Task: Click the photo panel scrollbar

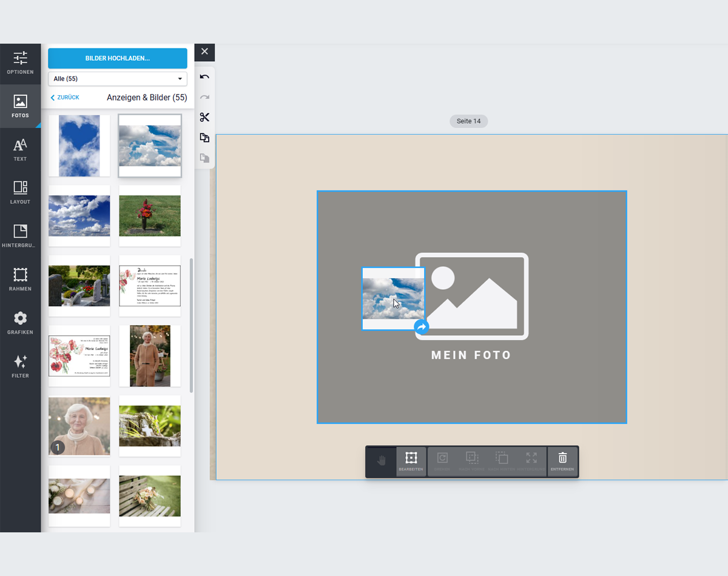Action: pos(192,324)
